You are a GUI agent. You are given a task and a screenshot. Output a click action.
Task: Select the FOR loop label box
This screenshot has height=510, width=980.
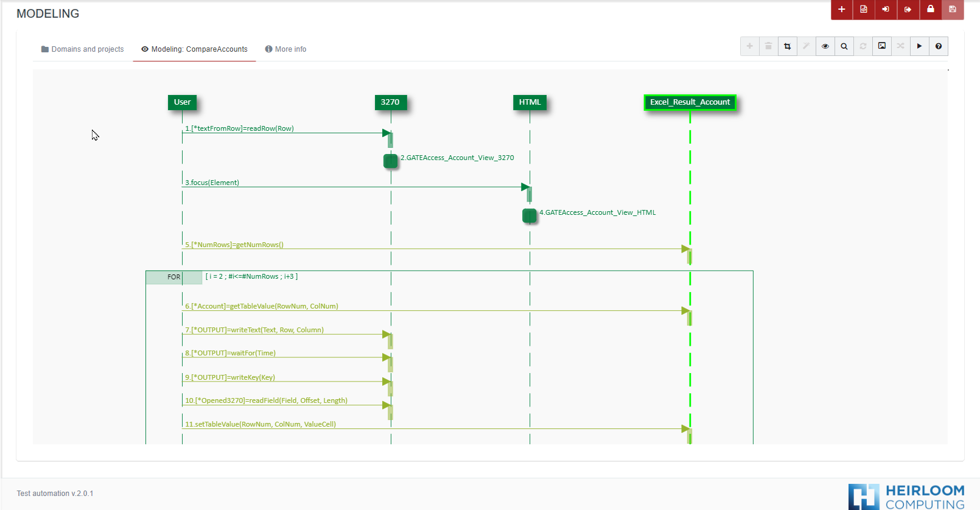point(173,277)
